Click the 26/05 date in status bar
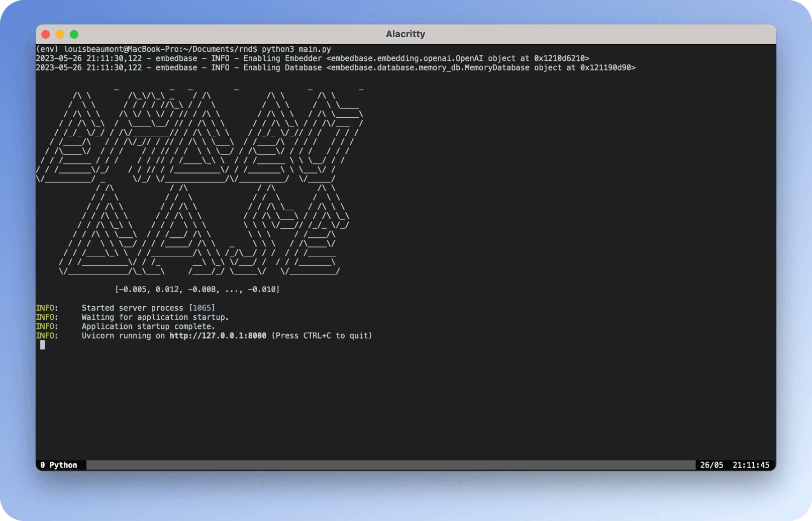 pyautogui.click(x=712, y=465)
